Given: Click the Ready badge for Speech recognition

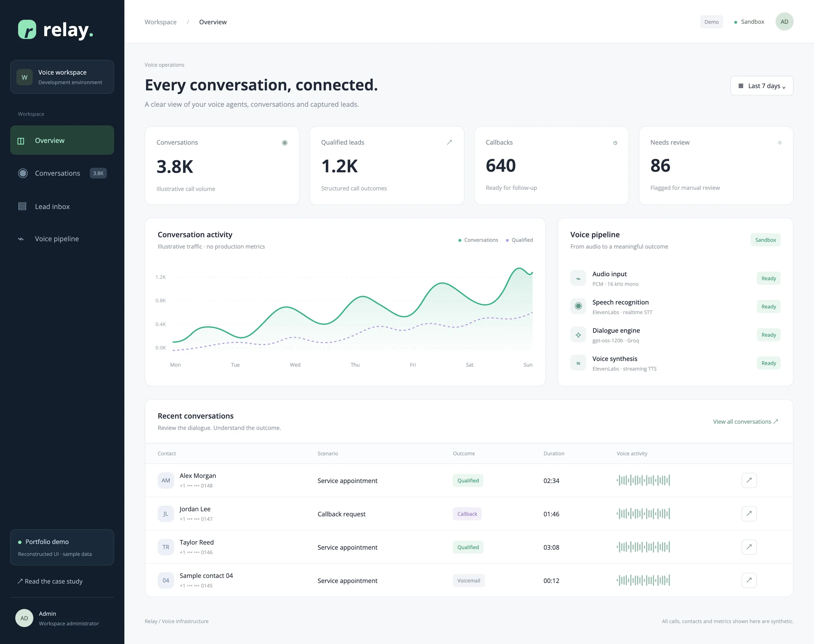Looking at the screenshot, I should point(768,306).
